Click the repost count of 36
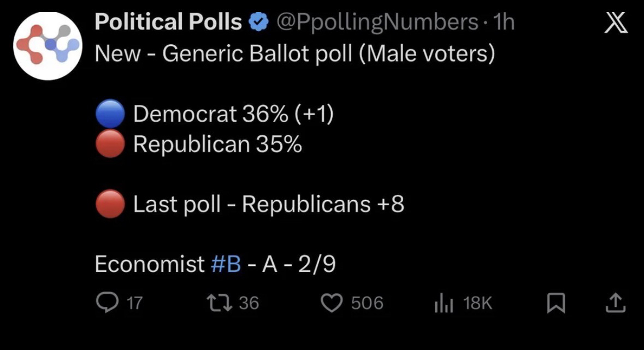Screen dimensions: 644x350 point(249,303)
